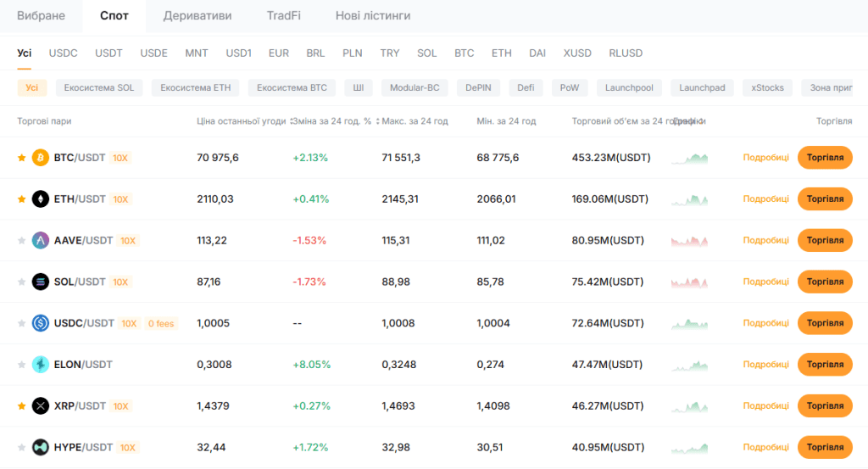
Task: Unfavorite the XRP/USDT pair
Action: [21, 406]
